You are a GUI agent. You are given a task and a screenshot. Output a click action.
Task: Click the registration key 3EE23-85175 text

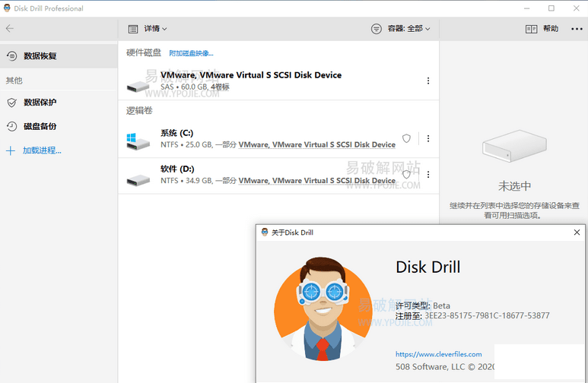coord(487,315)
